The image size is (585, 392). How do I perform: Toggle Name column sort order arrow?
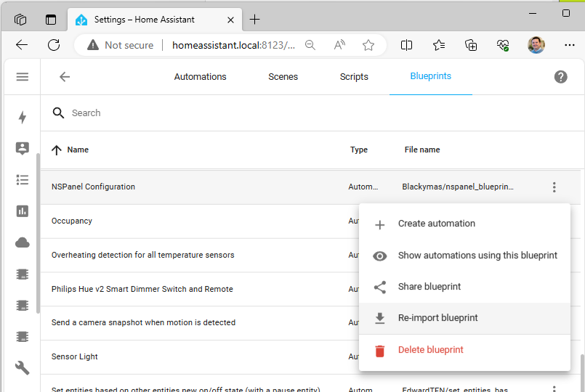tap(57, 150)
